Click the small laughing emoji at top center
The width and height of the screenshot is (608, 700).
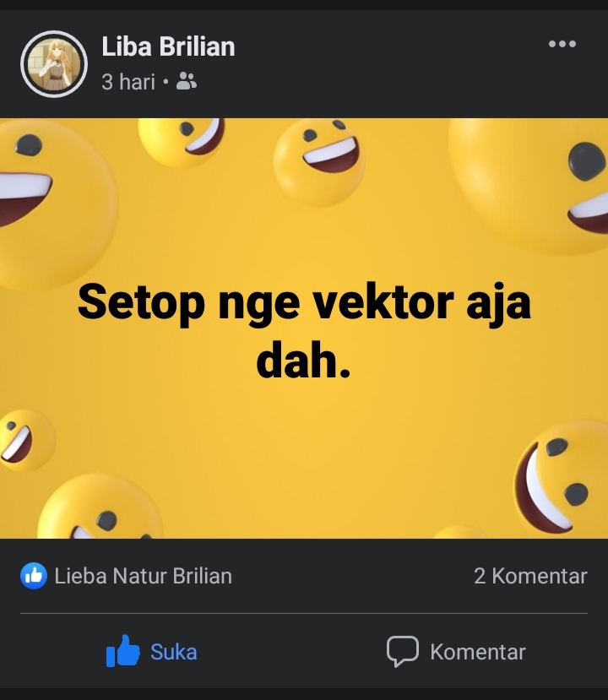(319, 162)
